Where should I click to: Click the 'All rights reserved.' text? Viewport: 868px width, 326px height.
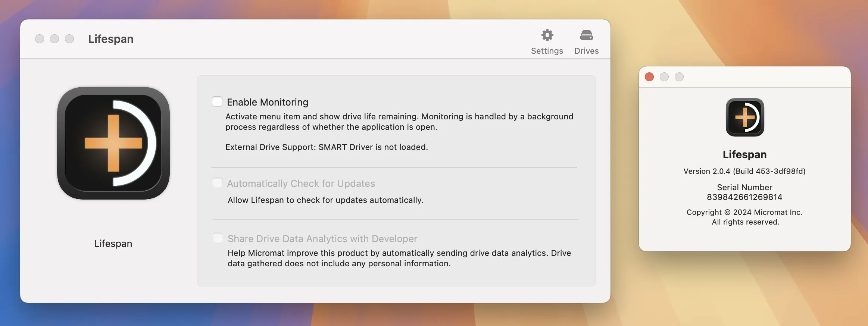click(x=746, y=222)
